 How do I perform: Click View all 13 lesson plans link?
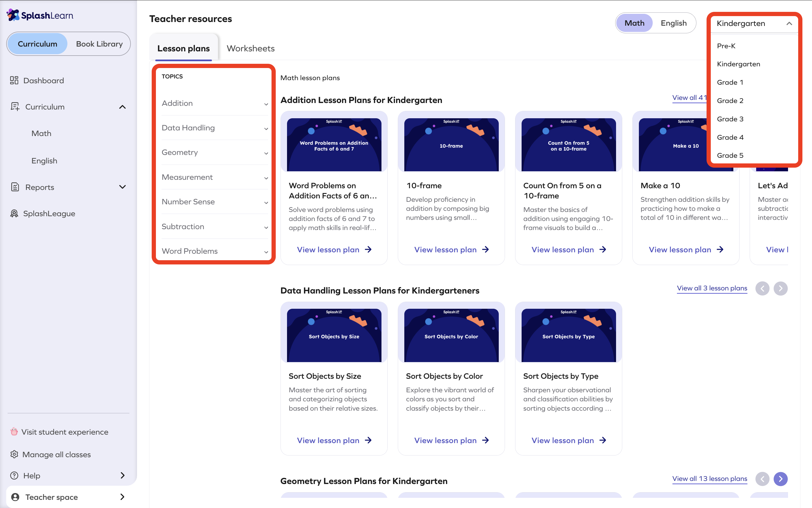click(x=710, y=478)
